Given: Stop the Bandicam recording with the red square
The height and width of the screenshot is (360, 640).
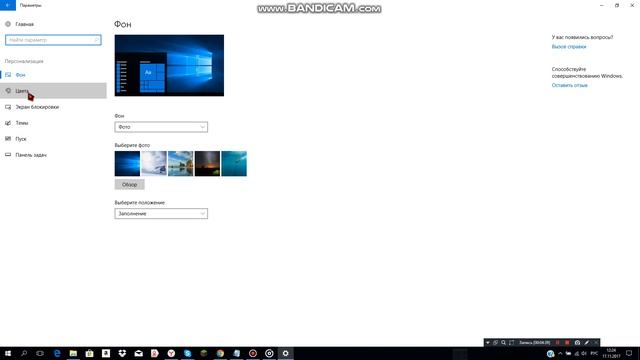Looking at the screenshot, I should click(567, 343).
